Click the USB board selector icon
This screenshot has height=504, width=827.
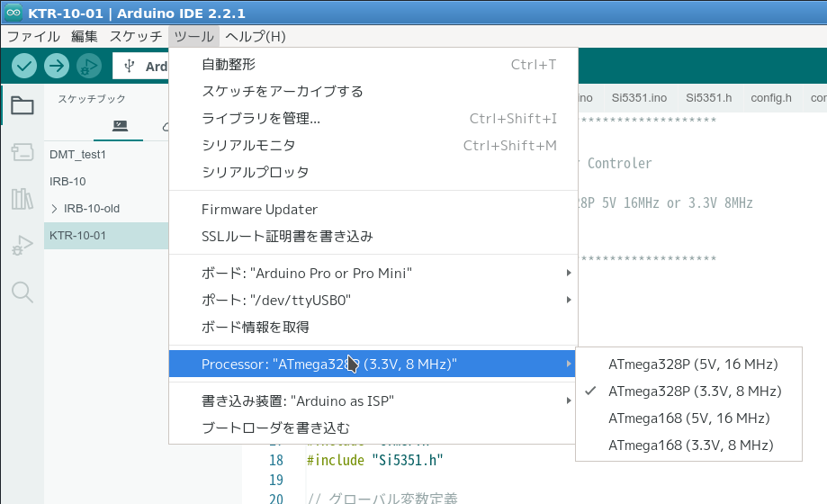point(130,66)
